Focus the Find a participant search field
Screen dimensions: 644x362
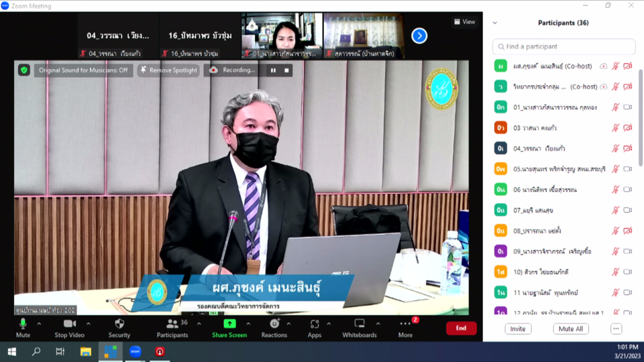[564, 46]
